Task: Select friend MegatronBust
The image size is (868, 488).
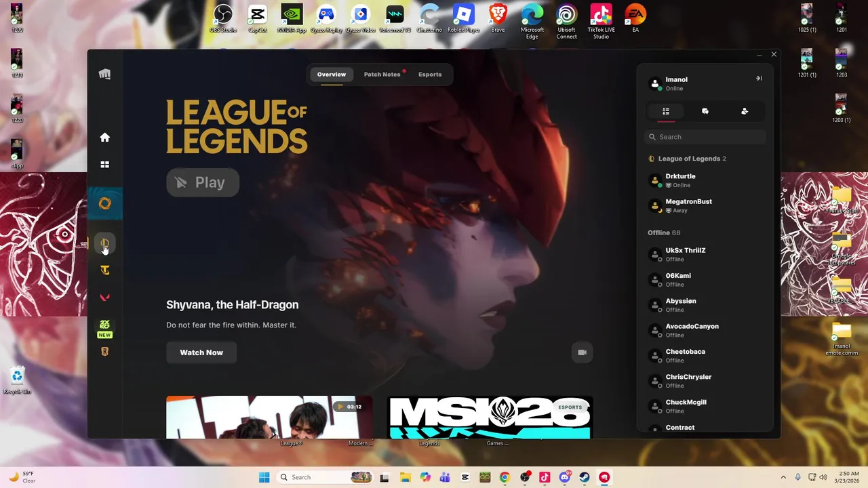Action: point(705,206)
